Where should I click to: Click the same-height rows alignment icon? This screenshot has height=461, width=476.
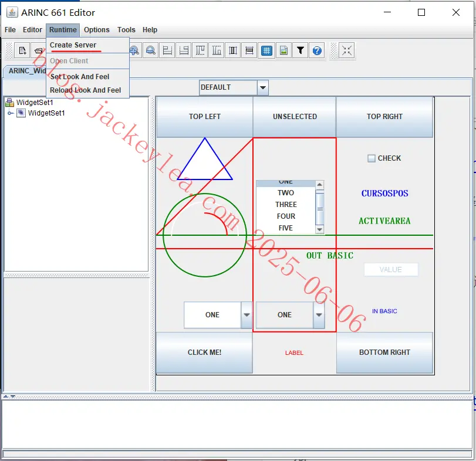[249, 50]
